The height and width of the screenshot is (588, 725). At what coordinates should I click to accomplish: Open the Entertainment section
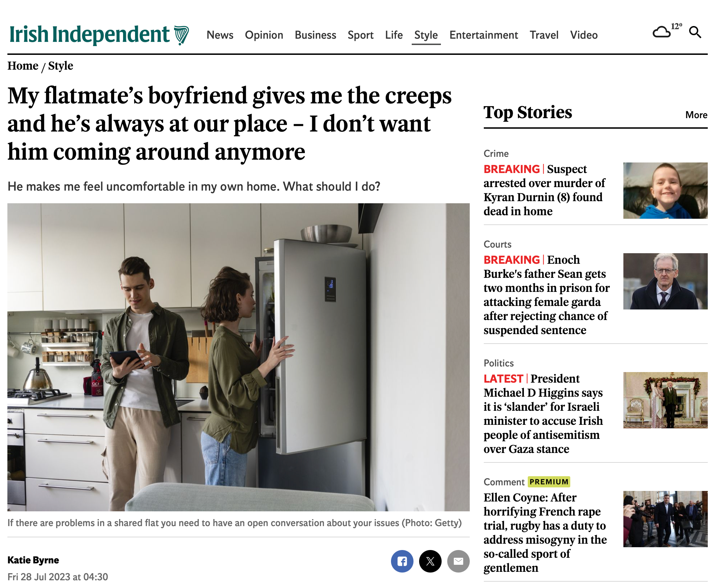pyautogui.click(x=484, y=35)
